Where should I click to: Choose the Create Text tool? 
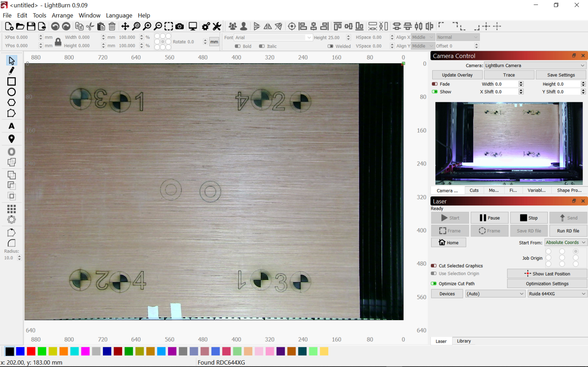point(11,126)
